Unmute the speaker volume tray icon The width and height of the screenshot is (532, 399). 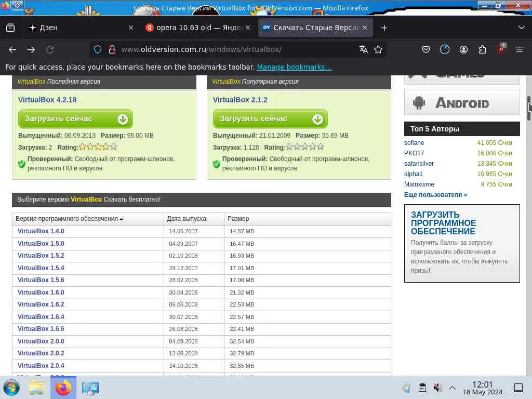437,388
